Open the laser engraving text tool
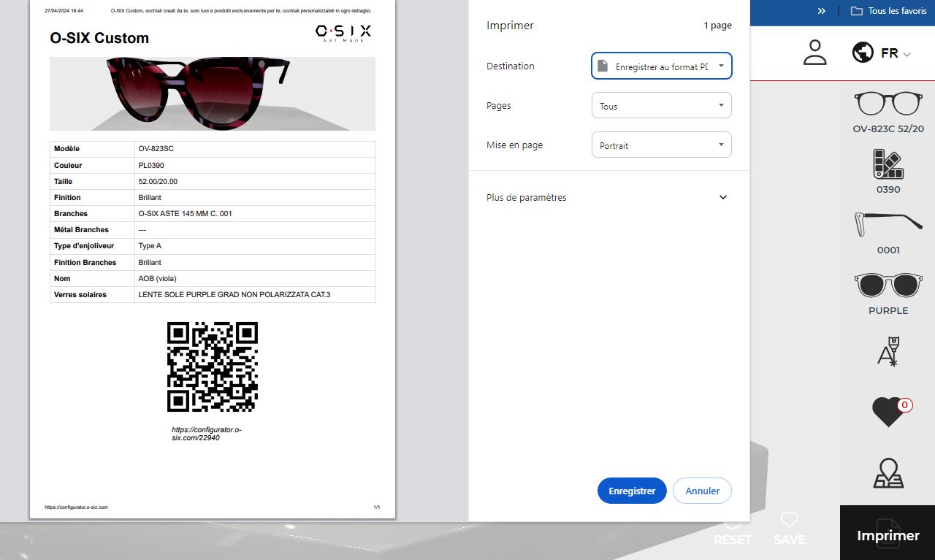 click(888, 351)
